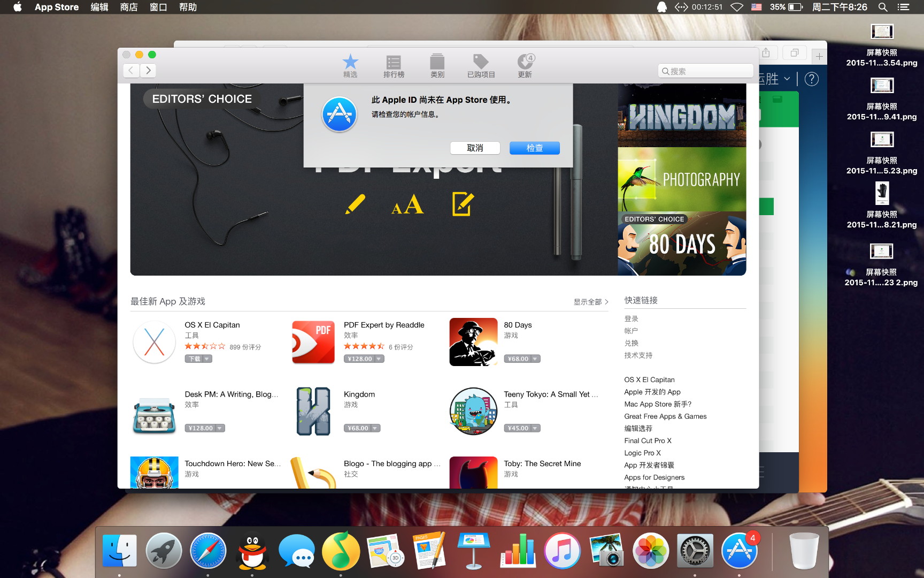Screen dimensions: 924x578
Task: Click 下载 for OS X El Capitan
Action: (x=194, y=359)
